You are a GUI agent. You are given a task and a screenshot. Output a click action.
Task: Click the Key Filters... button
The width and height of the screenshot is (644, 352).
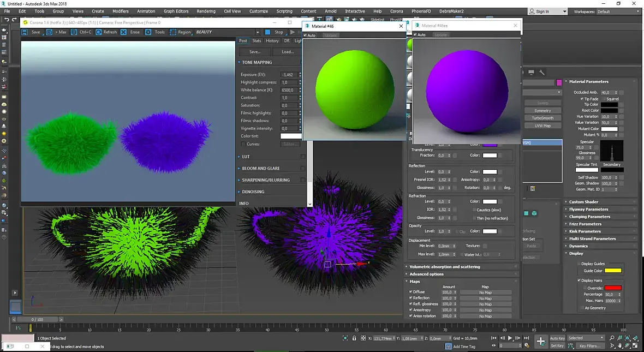pos(589,346)
